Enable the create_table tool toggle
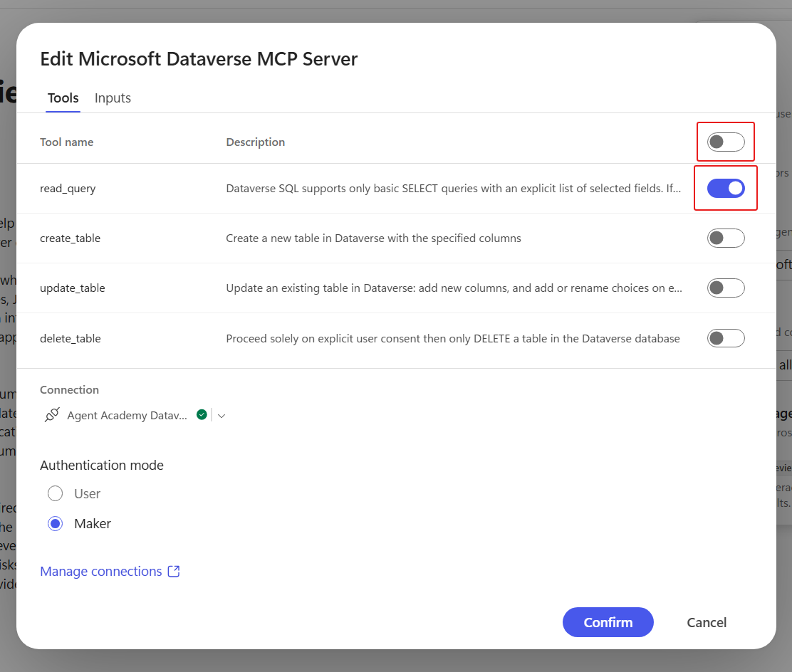Image resolution: width=792 pixels, height=672 pixels. coord(726,238)
